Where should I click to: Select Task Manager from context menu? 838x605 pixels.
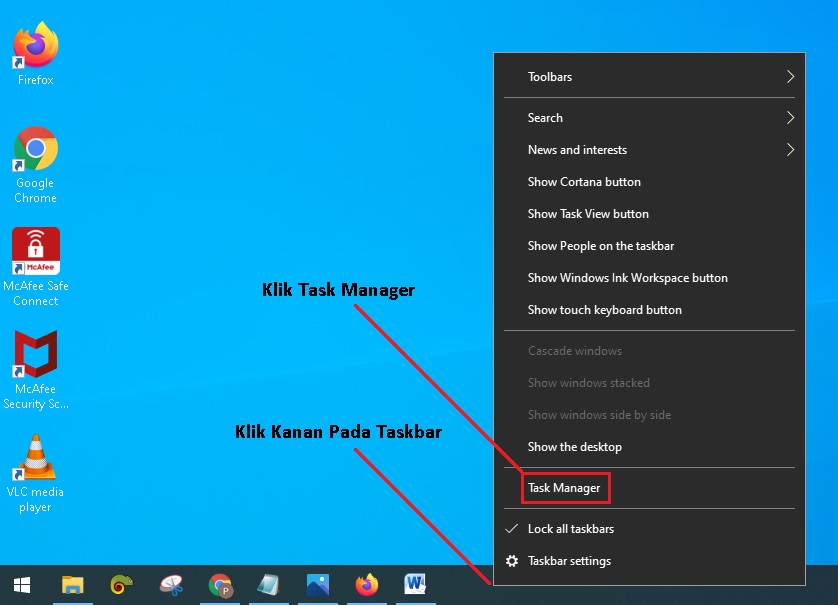pyautogui.click(x=564, y=488)
